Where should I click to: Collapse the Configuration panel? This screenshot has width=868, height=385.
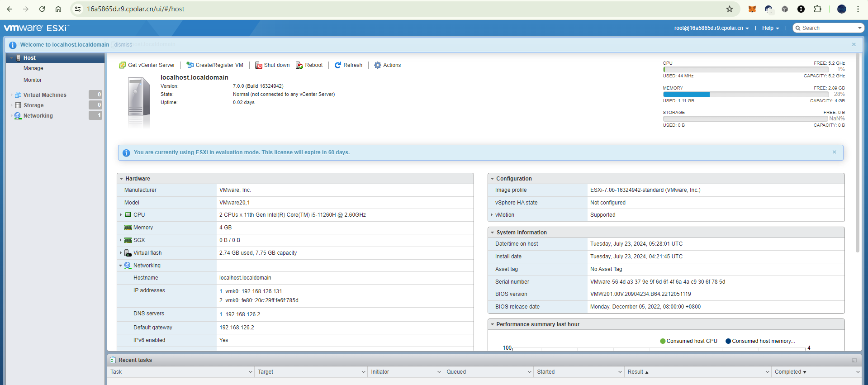[x=493, y=179]
